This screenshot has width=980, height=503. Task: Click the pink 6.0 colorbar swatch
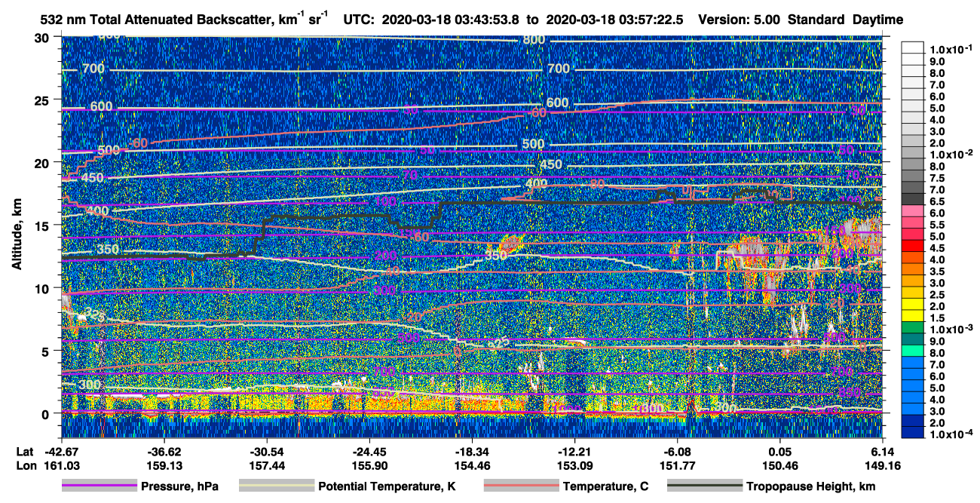tap(914, 212)
